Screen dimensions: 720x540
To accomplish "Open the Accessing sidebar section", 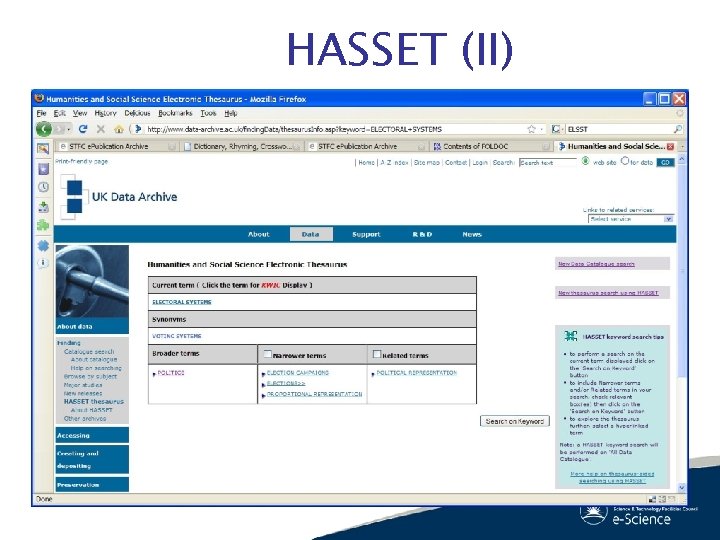I will 92,435.
